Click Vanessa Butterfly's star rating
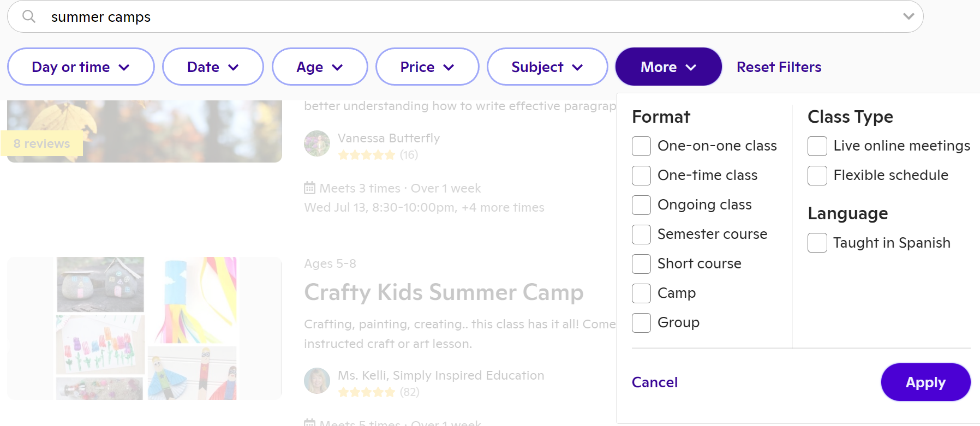Viewport: 980px width, 426px height. [366, 155]
